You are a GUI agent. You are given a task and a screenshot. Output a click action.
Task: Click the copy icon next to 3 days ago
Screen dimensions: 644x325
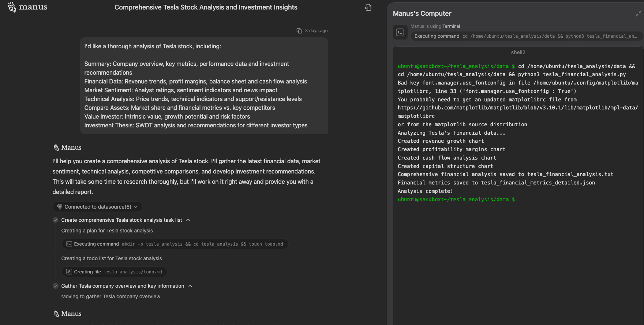click(299, 31)
